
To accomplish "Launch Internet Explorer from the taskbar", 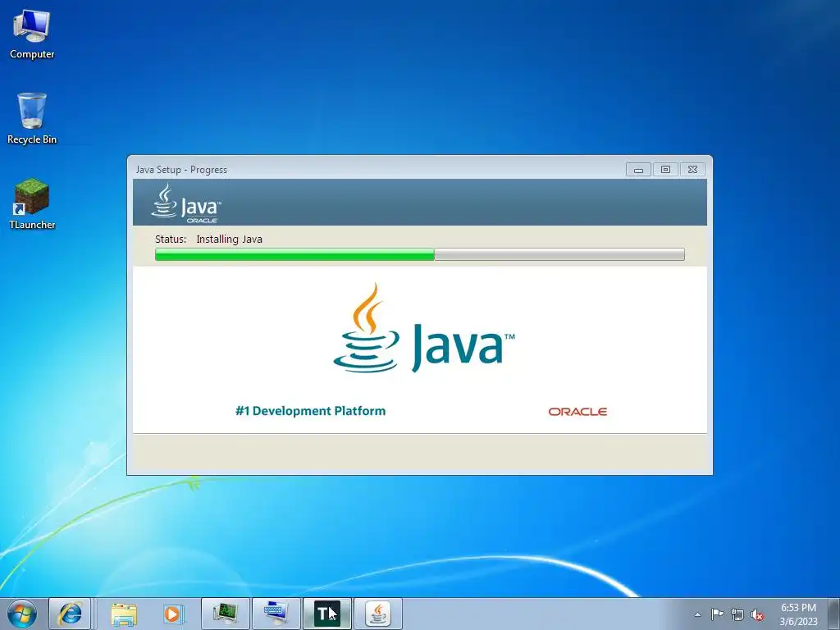I will (70, 614).
